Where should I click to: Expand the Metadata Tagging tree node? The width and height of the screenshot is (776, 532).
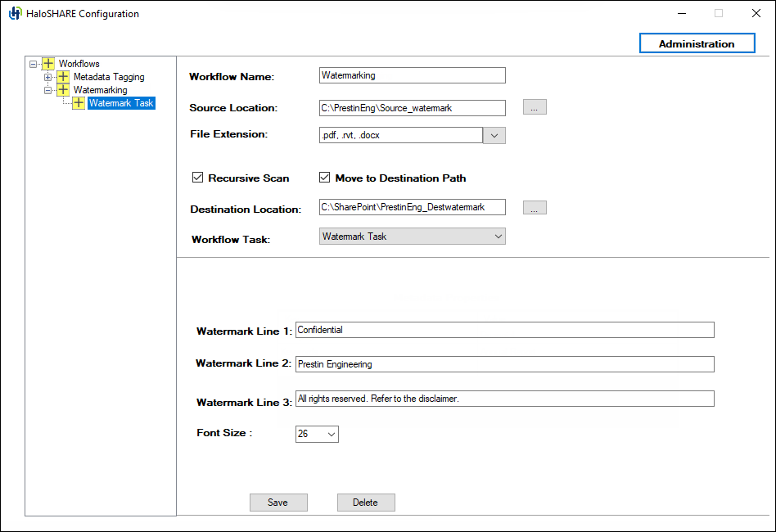pos(47,76)
